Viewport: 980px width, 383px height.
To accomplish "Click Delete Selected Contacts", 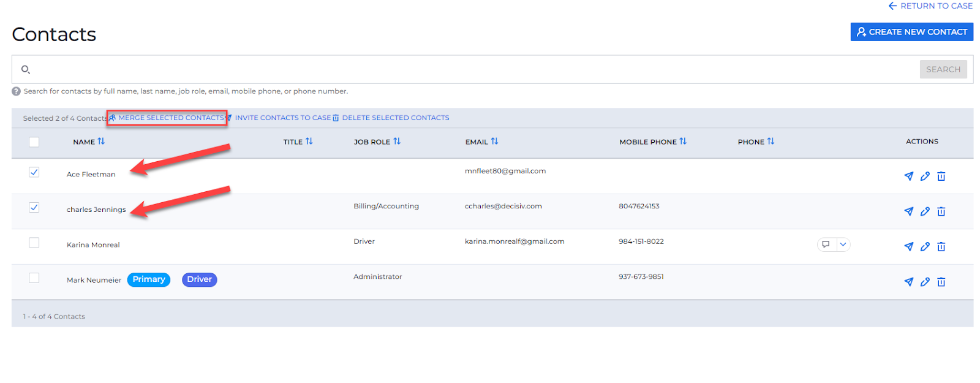I will (x=395, y=118).
